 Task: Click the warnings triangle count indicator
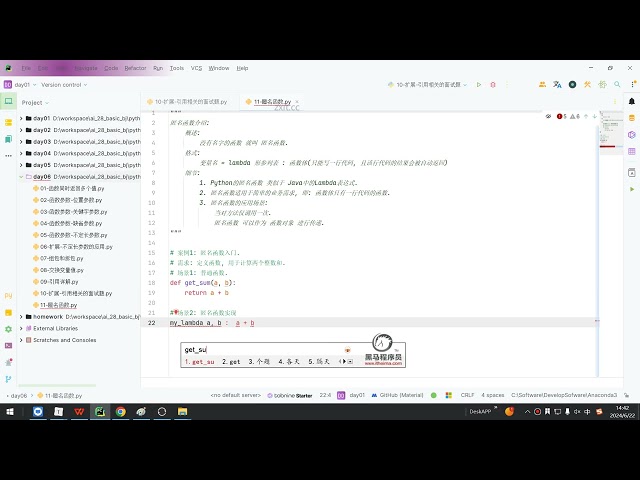[575, 116]
